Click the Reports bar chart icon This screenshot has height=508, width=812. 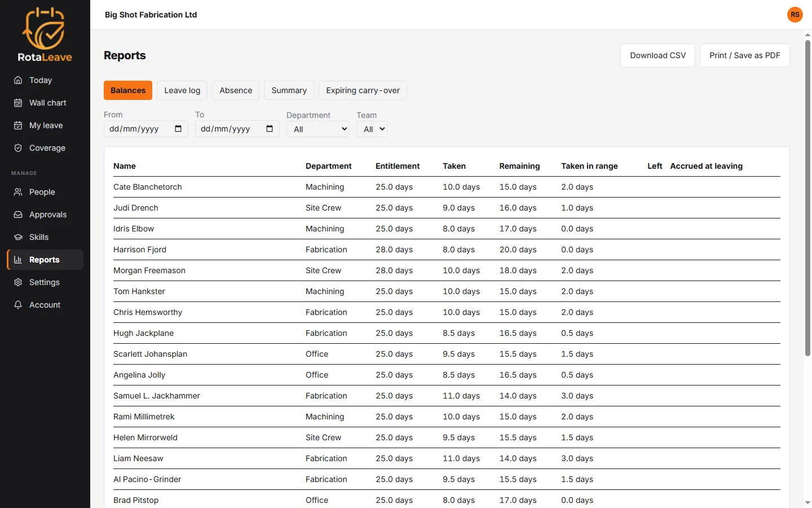pyautogui.click(x=18, y=260)
